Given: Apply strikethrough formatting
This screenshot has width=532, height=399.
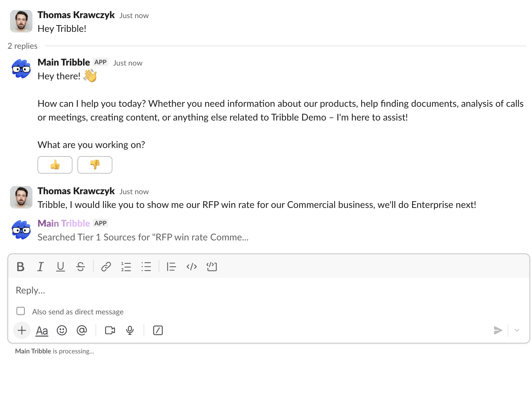Looking at the screenshot, I should pyautogui.click(x=81, y=267).
